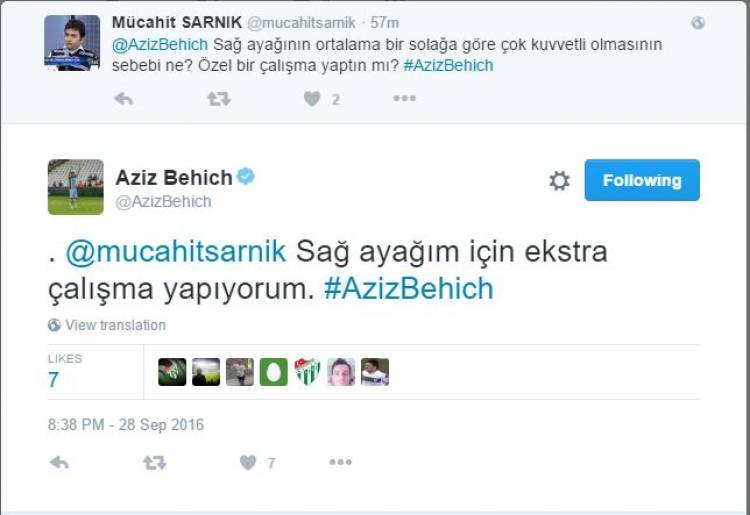750x515 pixels.
Task: Like the tweet with 2 likes
Action: 312,99
